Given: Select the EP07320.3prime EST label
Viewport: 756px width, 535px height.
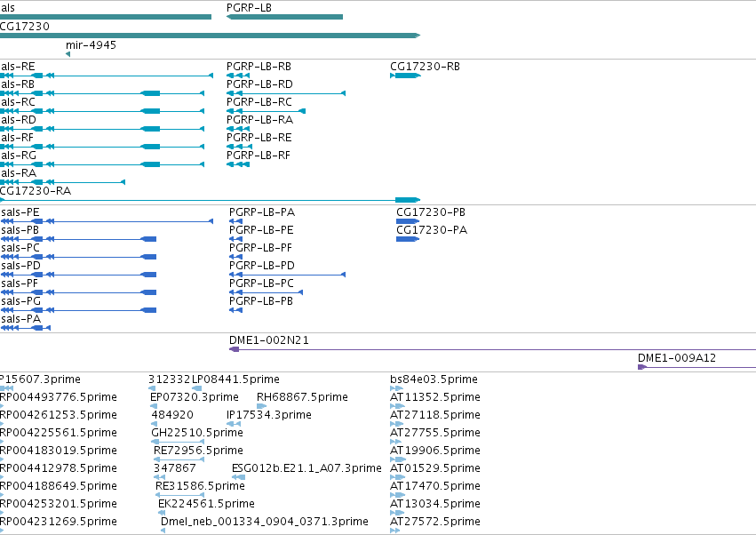Looking at the screenshot, I should (x=195, y=397).
